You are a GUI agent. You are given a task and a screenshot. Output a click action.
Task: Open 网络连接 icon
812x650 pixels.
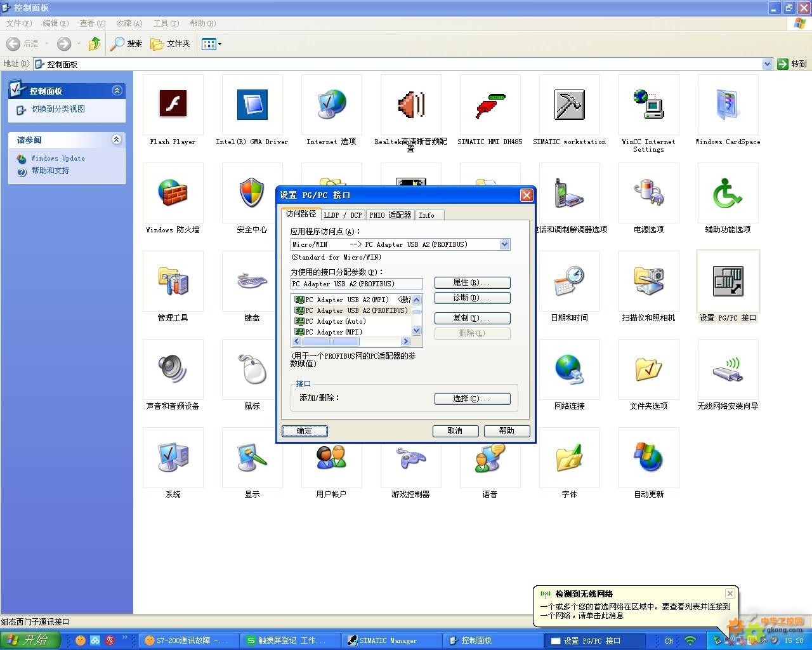tap(569, 369)
